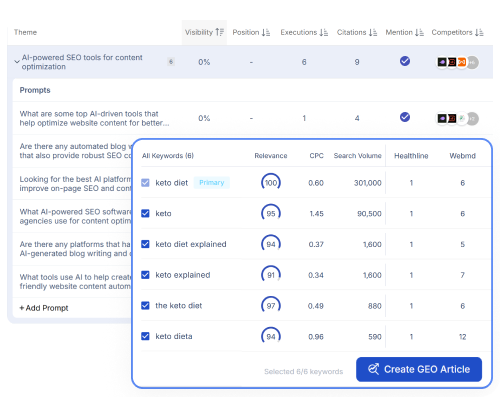This screenshot has height=397, width=500.
Task: Click mention checkmark in top AI-driven tools prompt row
Action: [405, 117]
